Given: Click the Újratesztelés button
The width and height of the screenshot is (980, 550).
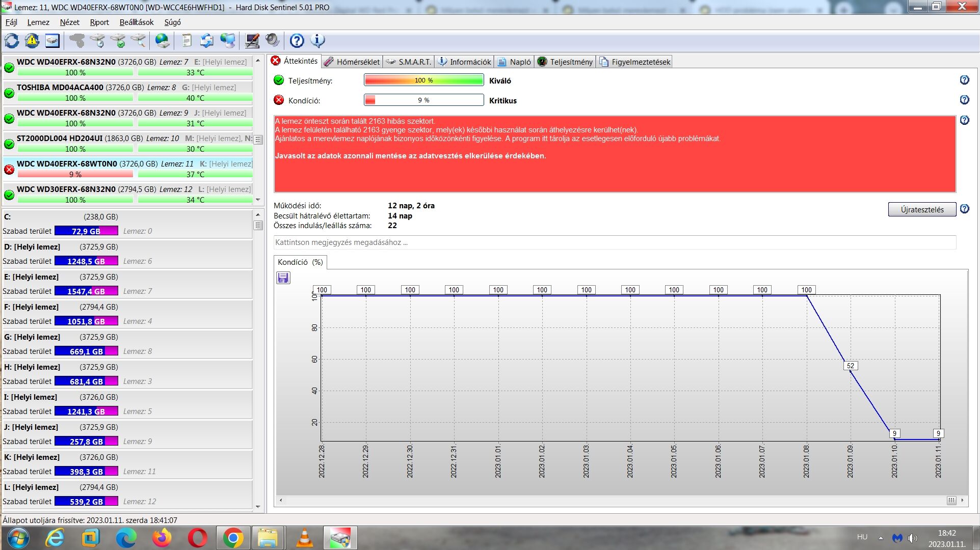Looking at the screenshot, I should (922, 209).
